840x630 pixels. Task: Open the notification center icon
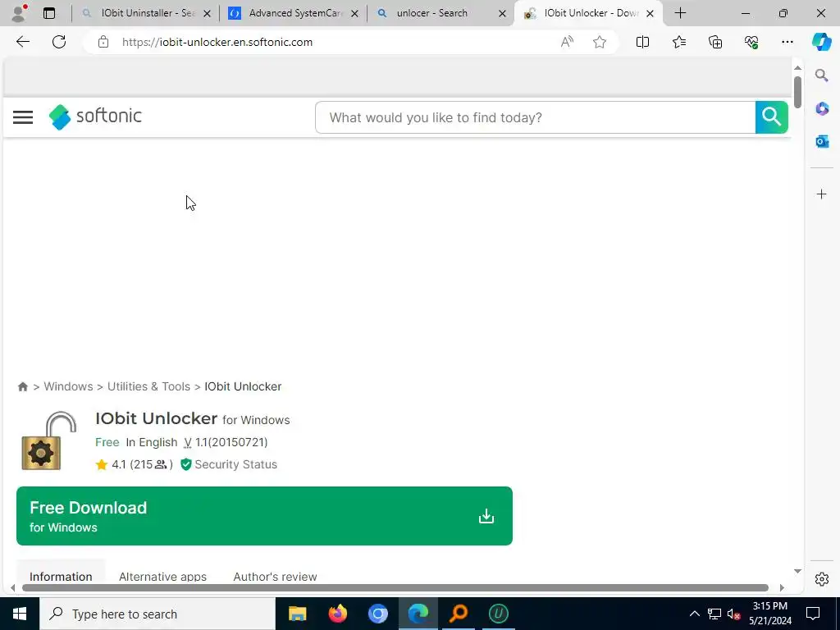click(x=813, y=614)
